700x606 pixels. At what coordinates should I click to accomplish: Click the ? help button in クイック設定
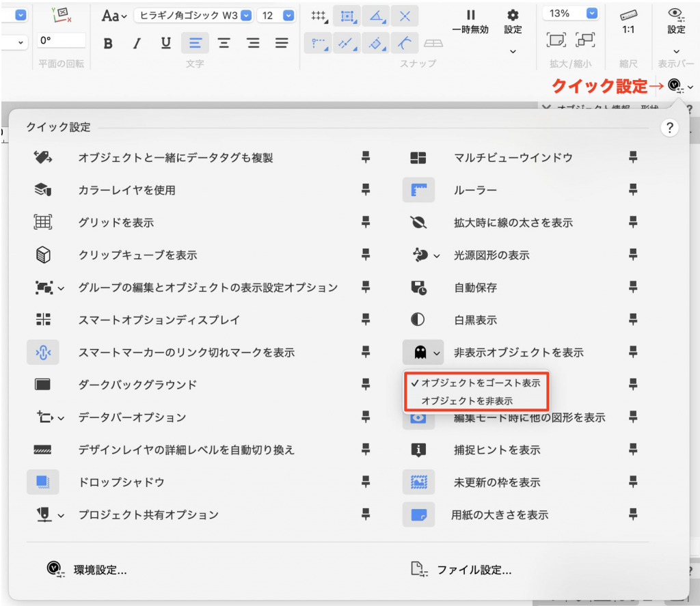tap(669, 128)
